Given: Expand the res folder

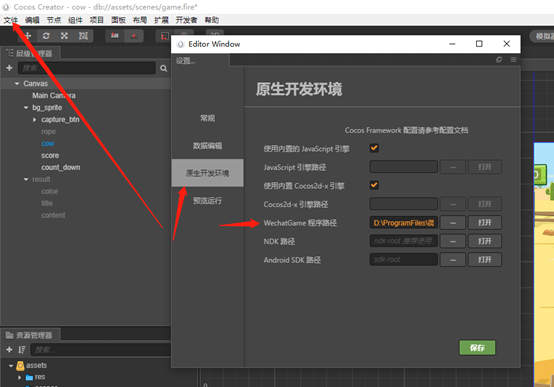Looking at the screenshot, I should click(x=19, y=377).
